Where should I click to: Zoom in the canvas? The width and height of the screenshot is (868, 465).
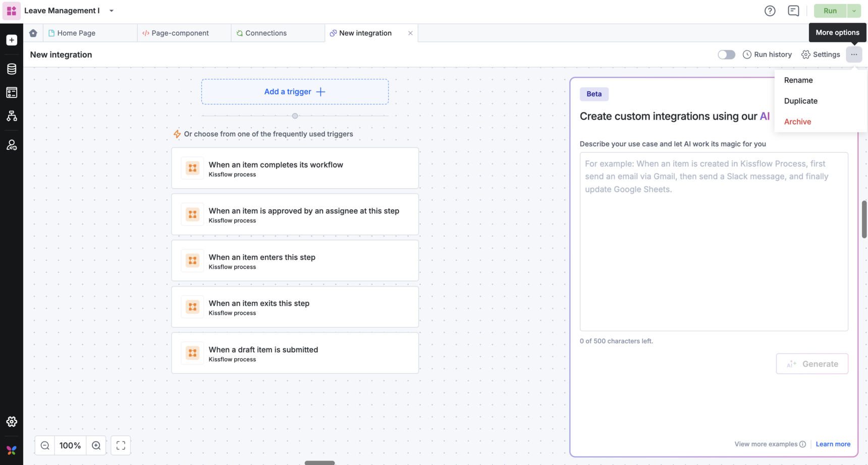click(x=96, y=445)
